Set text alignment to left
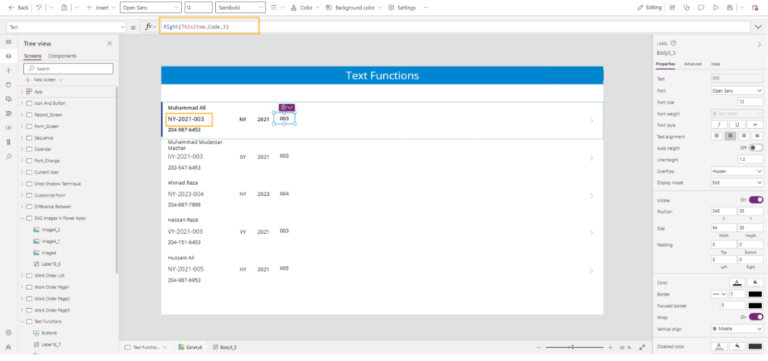768x361 pixels. tap(717, 136)
